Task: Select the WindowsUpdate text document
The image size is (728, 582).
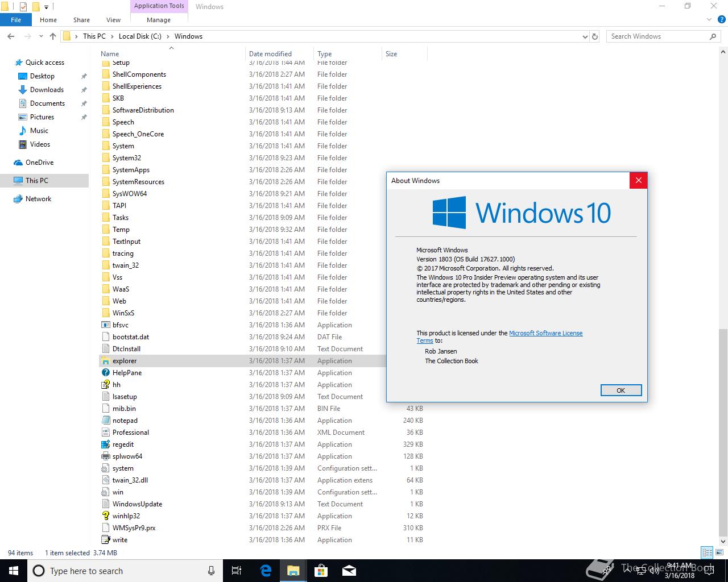Action: (263, 504)
